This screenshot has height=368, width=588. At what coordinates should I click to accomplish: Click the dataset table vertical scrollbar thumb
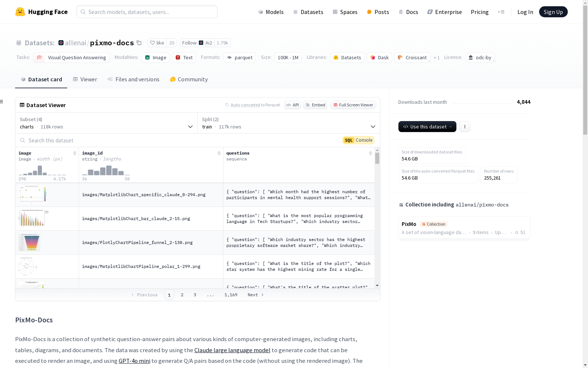coord(377,158)
